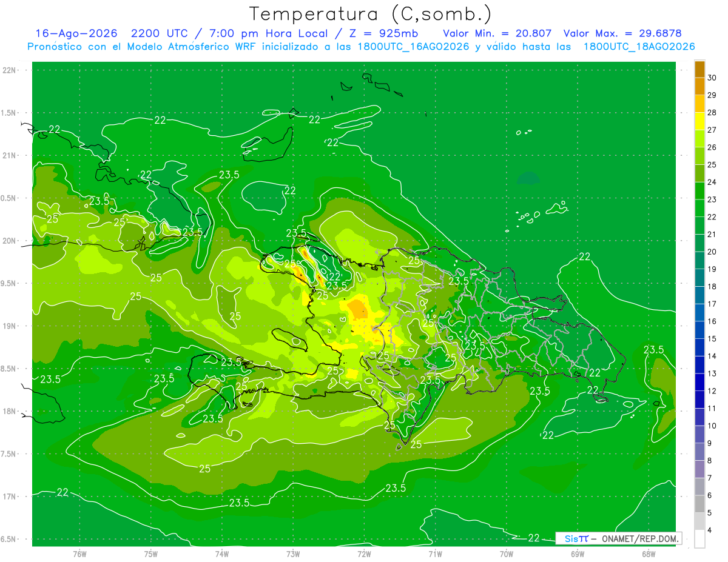Click the "70W" longitude axis label
Viewport: 728px width, 562px height.
(507, 554)
